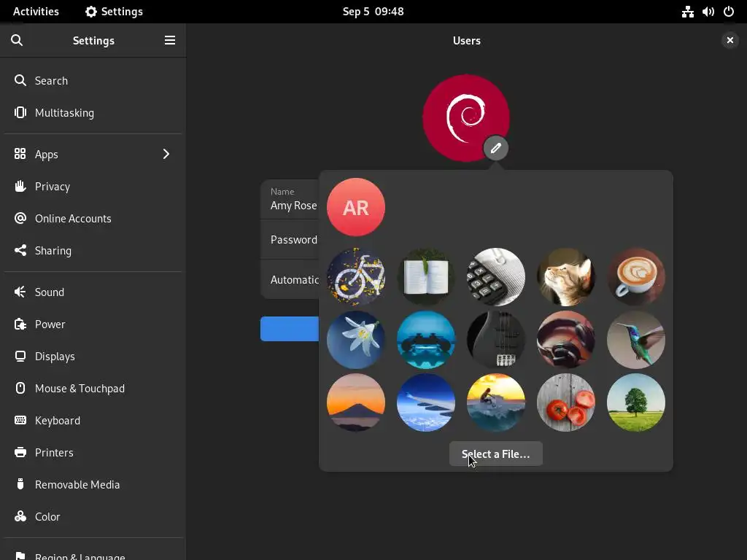Select the mountain sunset avatar image

click(356, 402)
